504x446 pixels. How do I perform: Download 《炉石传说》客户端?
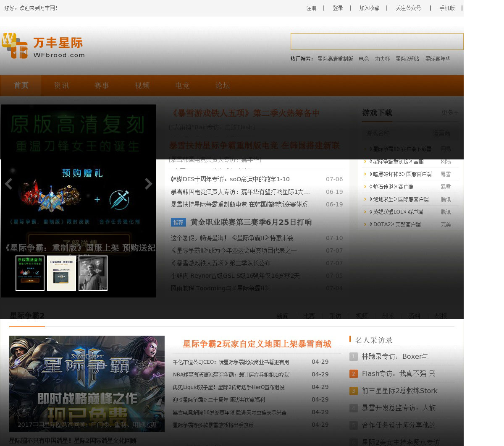point(391,187)
